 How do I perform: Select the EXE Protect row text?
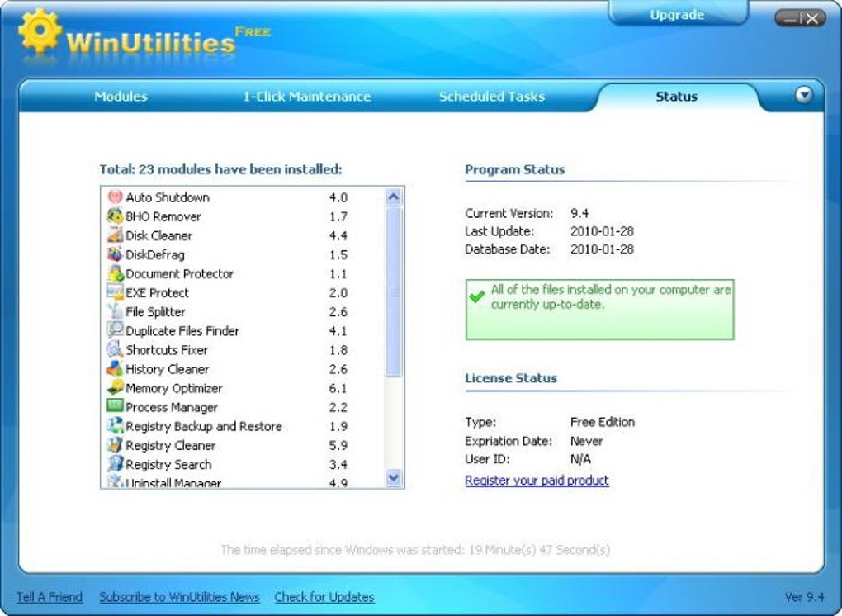coord(158,292)
